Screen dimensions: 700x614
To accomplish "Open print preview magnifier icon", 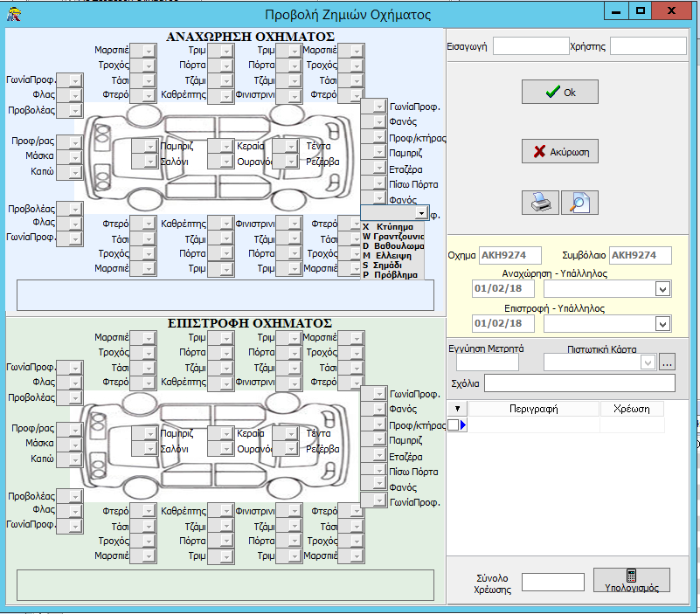I will tap(579, 203).
